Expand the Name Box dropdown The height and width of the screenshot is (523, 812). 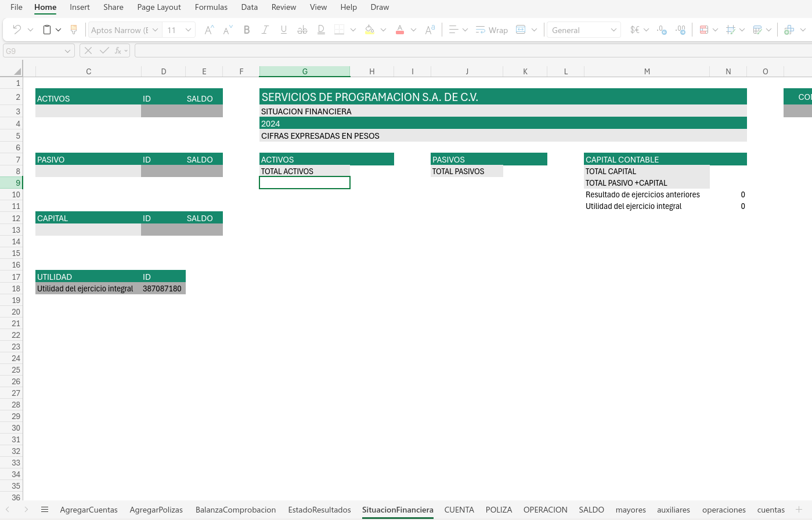point(67,51)
